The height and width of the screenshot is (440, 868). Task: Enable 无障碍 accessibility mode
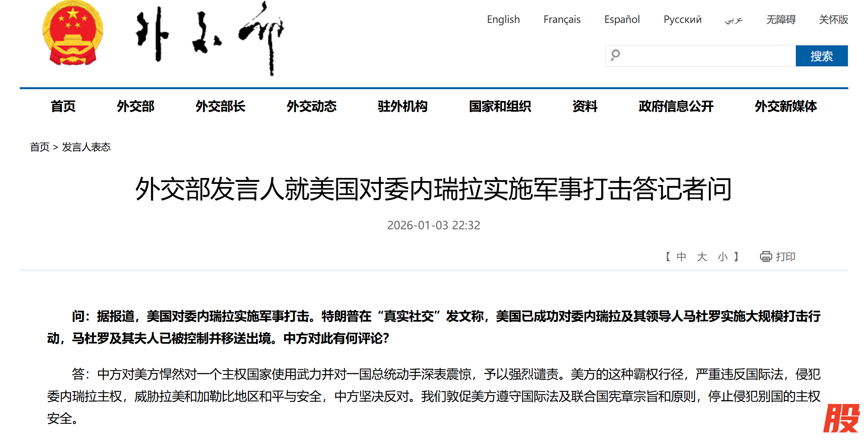tap(781, 19)
